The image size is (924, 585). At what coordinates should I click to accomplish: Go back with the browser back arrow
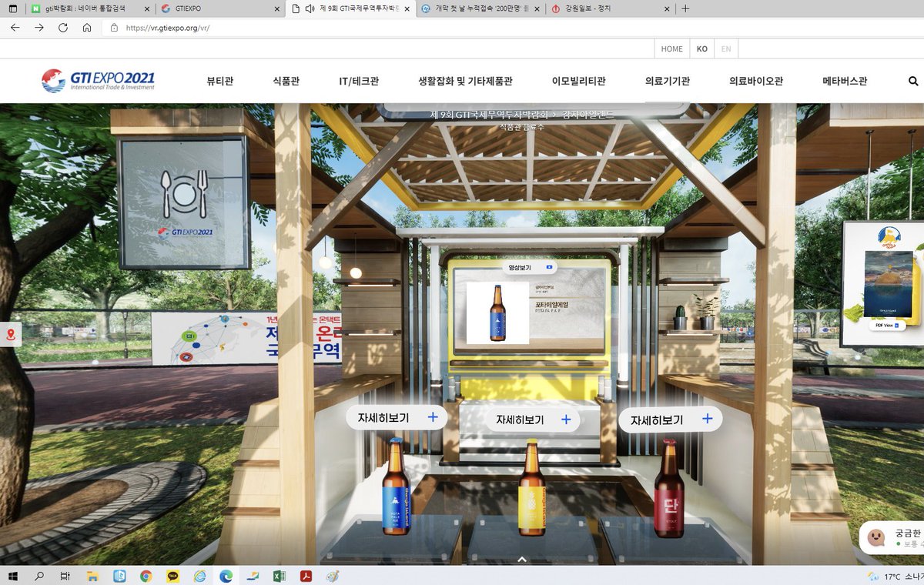[x=15, y=27]
